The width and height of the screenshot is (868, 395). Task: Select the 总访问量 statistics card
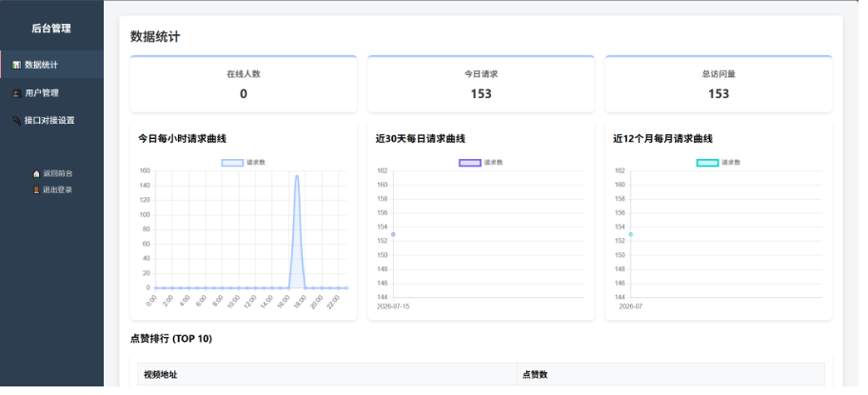coord(719,84)
